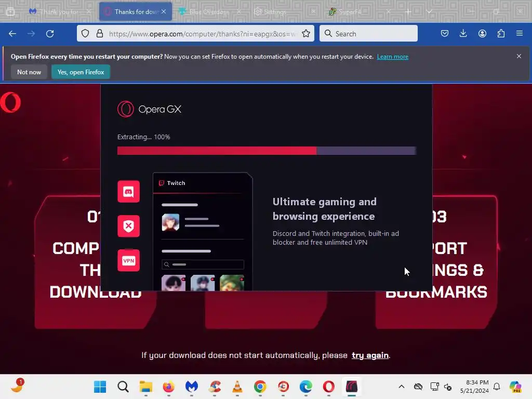Click the Twitch panel header
532x399 pixels.
(x=203, y=183)
